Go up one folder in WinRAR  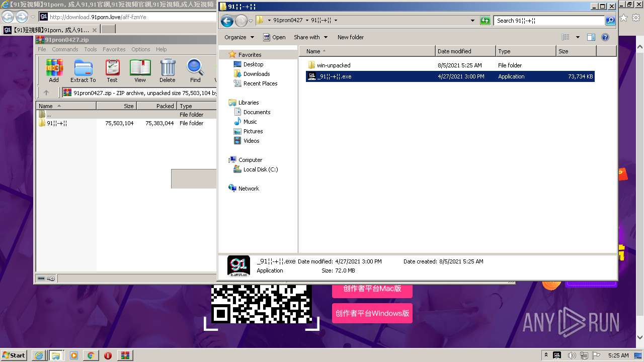click(x=46, y=93)
